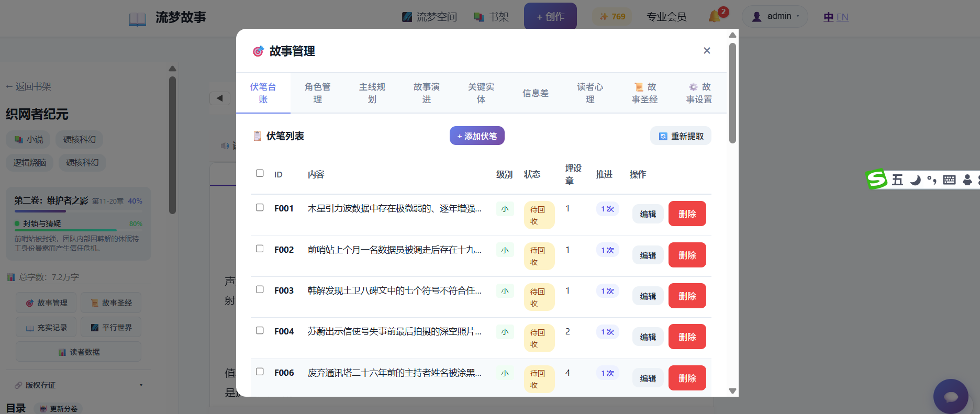Edit foreshadowing F003
This screenshot has height=414, width=980.
click(x=648, y=296)
